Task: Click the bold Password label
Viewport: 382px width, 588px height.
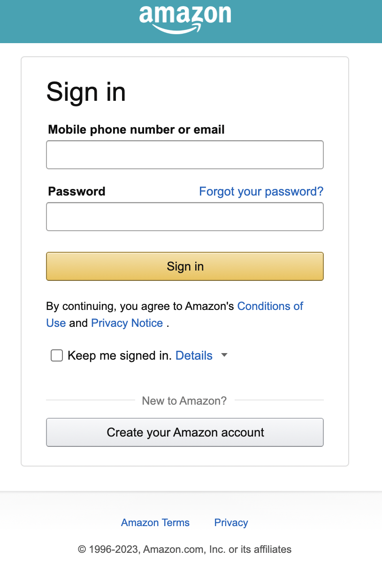Action: pyautogui.click(x=76, y=191)
